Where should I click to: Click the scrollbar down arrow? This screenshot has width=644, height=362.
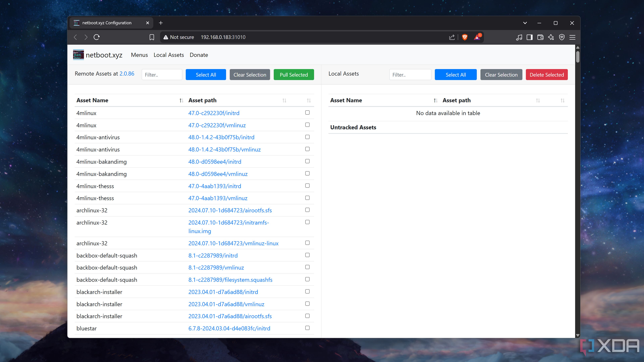click(x=577, y=335)
